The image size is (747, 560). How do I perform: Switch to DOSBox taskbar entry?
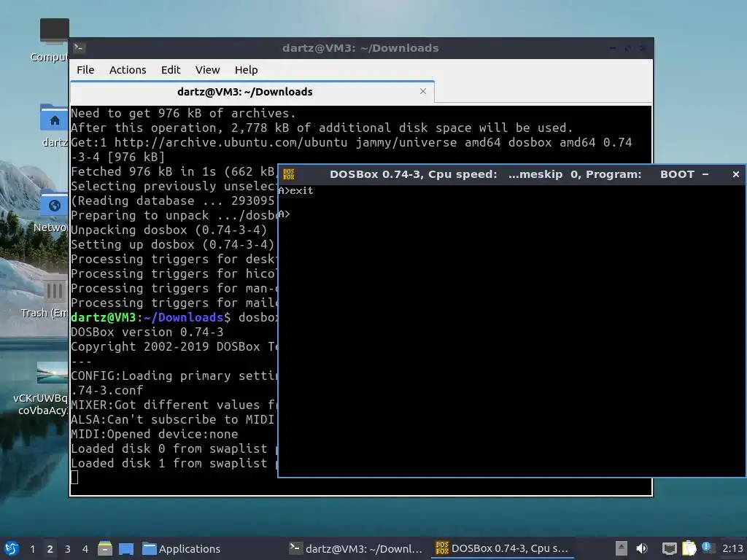(x=502, y=549)
